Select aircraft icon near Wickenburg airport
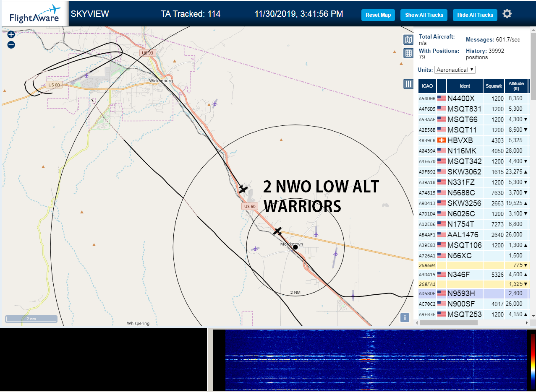This screenshot has width=536, height=392. click(x=87, y=75)
